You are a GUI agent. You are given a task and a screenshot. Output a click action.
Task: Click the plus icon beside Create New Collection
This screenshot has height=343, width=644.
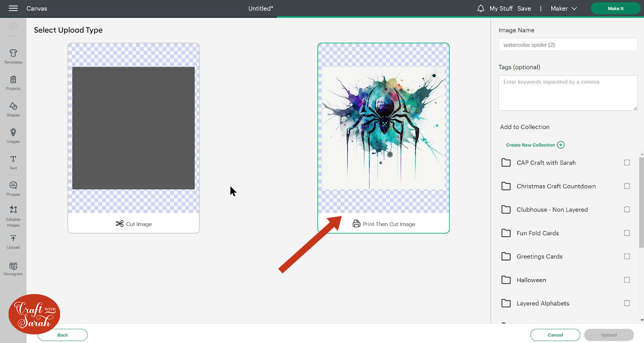tap(561, 145)
